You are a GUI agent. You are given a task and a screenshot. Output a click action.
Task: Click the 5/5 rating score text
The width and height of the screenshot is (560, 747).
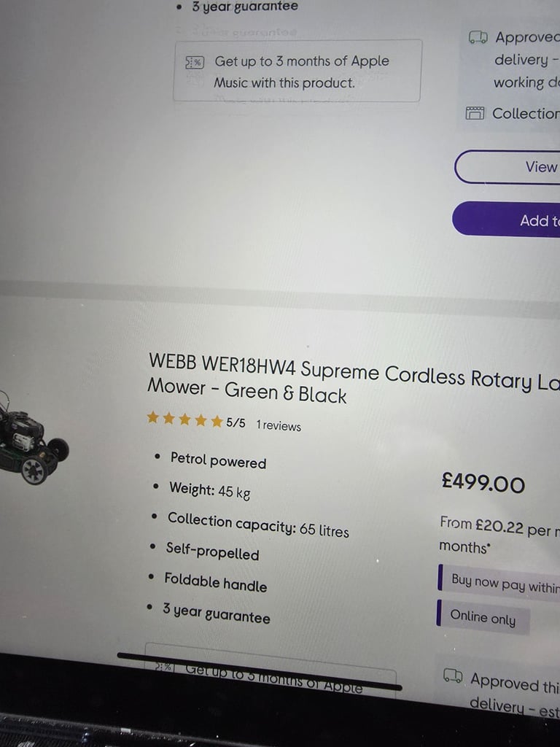(x=236, y=422)
